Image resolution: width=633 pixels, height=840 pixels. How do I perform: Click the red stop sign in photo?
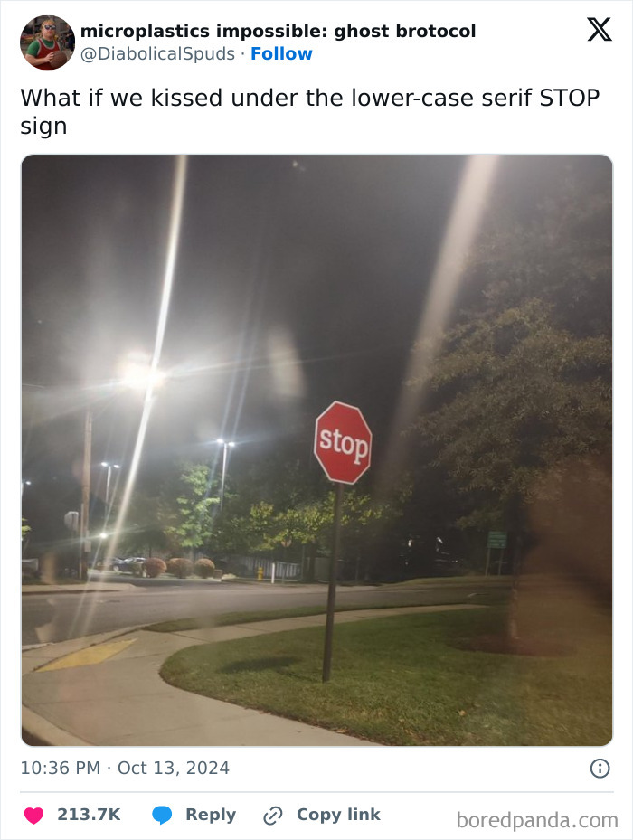click(343, 442)
